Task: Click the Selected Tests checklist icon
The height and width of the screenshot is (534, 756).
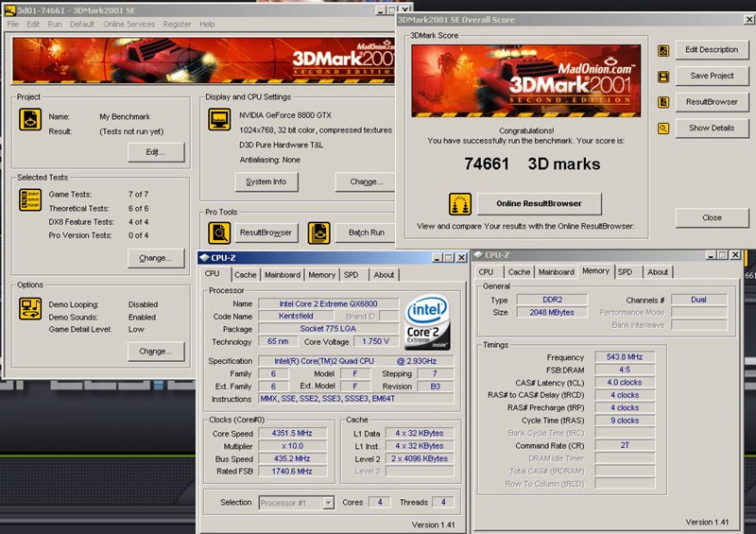Action: tap(30, 199)
